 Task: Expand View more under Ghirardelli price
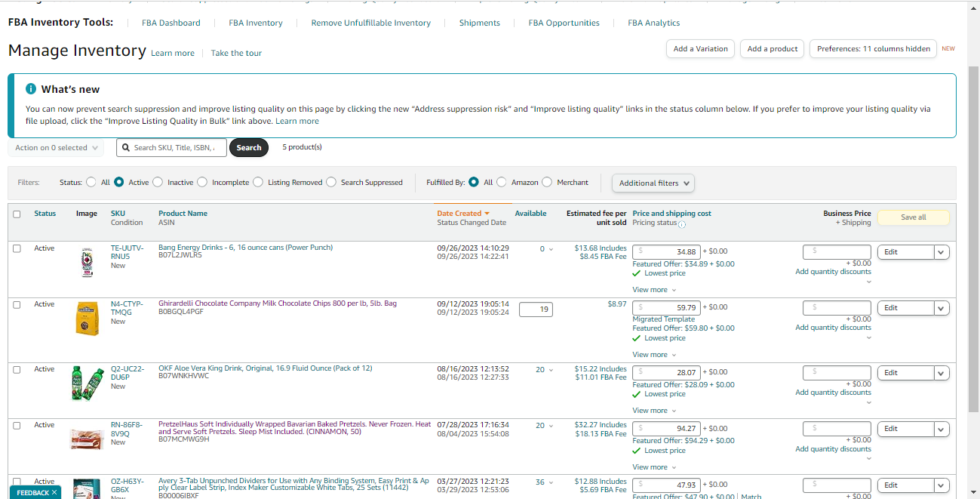point(654,355)
